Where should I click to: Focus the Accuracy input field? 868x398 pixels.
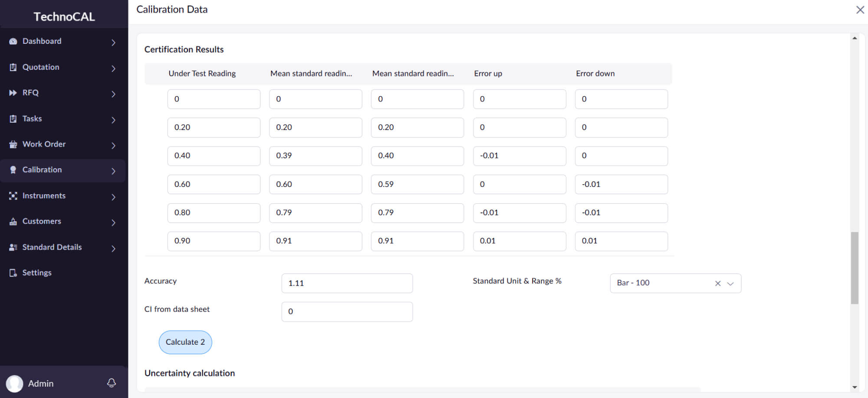347,283
